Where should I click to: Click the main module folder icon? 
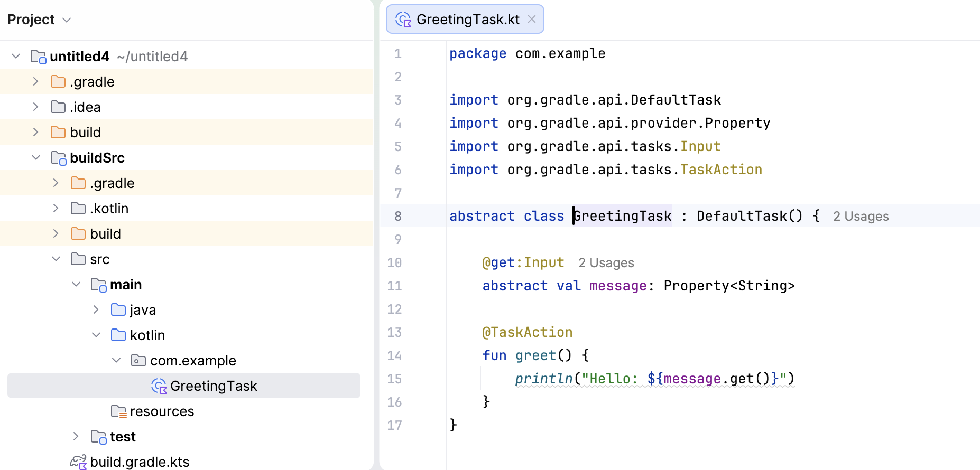tap(98, 285)
